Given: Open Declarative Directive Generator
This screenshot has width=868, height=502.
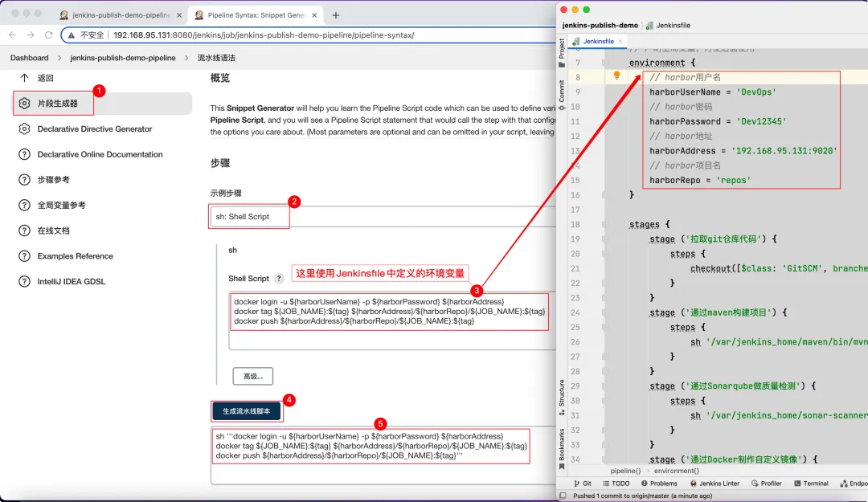Looking at the screenshot, I should pyautogui.click(x=95, y=129).
